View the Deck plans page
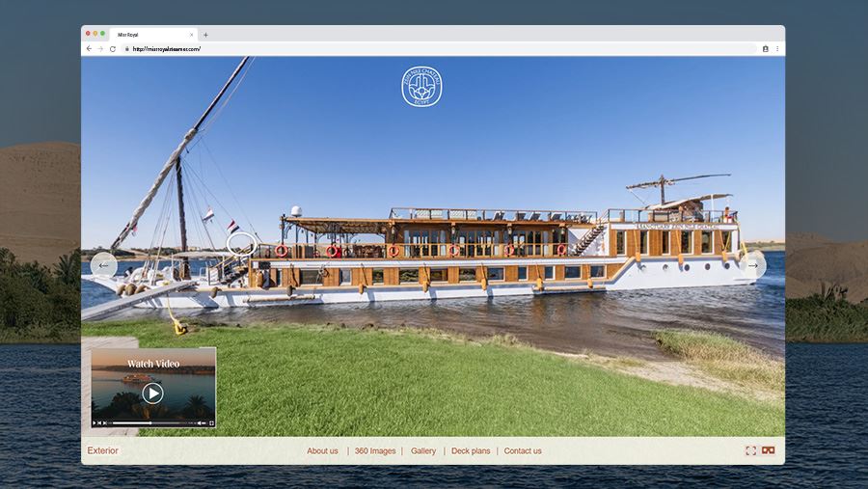 [471, 450]
